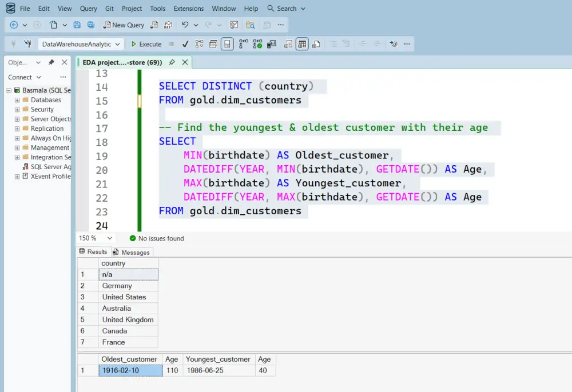Click the Save All icon
Screen dimensions: 572x392
[x=91, y=25]
